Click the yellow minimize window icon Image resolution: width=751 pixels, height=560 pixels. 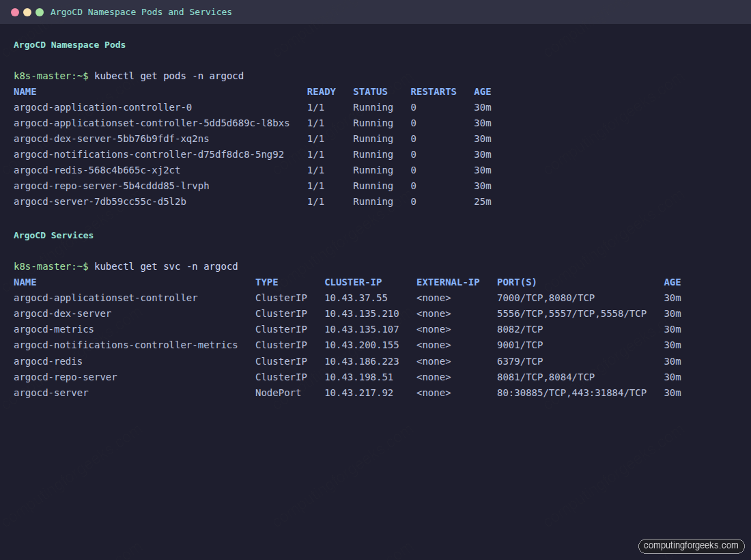pyautogui.click(x=29, y=12)
